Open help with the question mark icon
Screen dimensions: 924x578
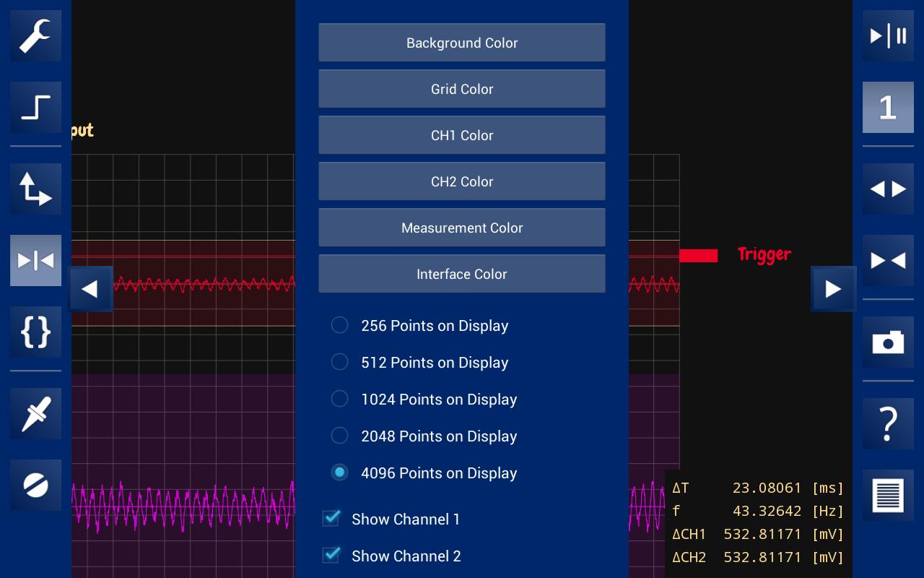coord(888,423)
